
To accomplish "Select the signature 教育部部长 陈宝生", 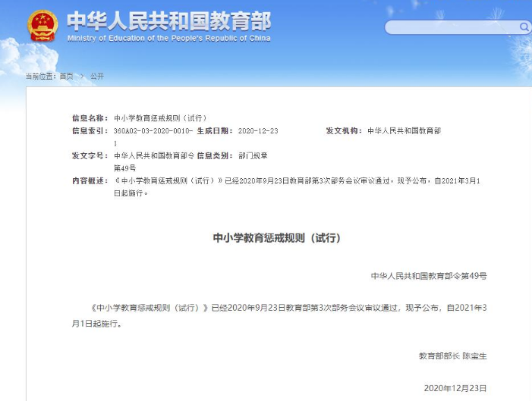I will pyautogui.click(x=452, y=356).
